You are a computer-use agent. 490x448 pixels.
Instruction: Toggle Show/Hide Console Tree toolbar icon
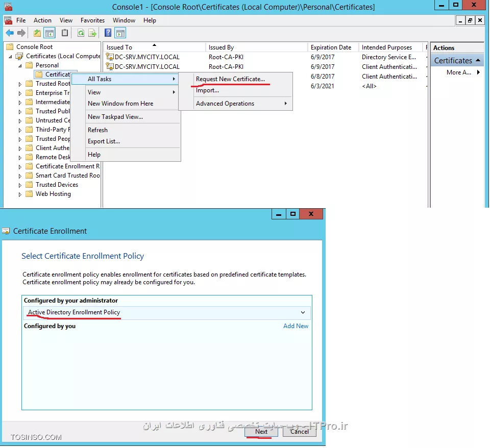pos(50,33)
